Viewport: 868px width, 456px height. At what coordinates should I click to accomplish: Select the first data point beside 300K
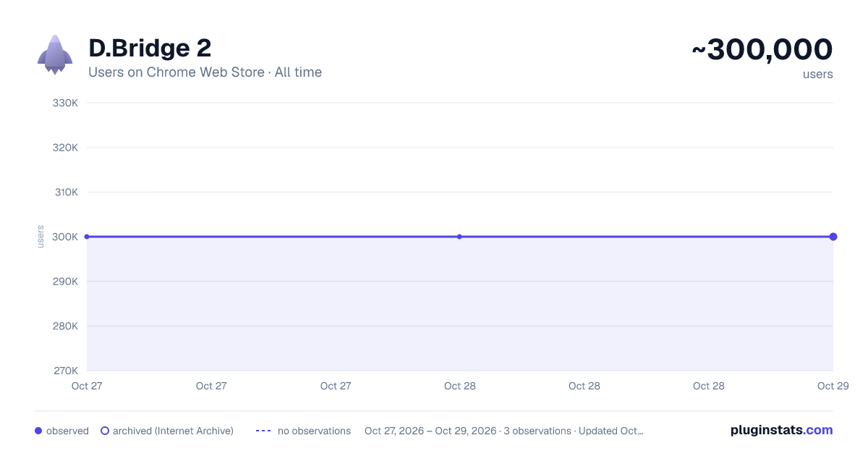click(87, 237)
